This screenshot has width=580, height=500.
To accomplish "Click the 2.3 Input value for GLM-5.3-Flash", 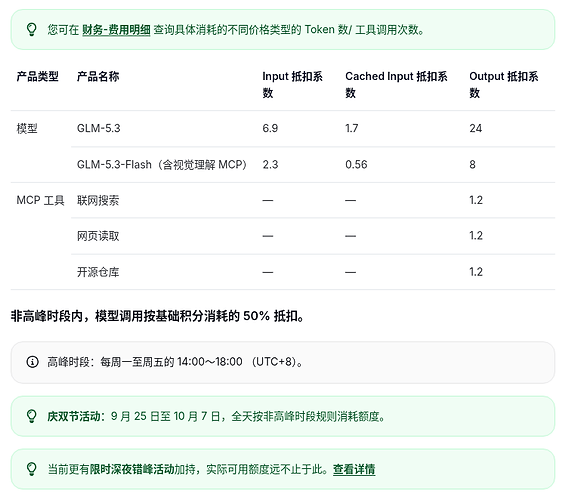I will (x=270, y=165).
